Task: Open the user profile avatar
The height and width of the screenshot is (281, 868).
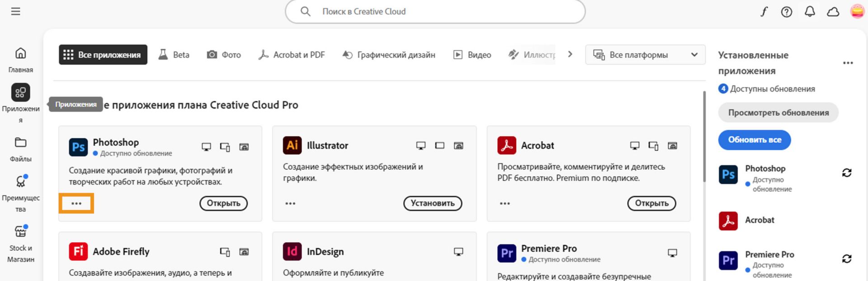Action: click(857, 11)
